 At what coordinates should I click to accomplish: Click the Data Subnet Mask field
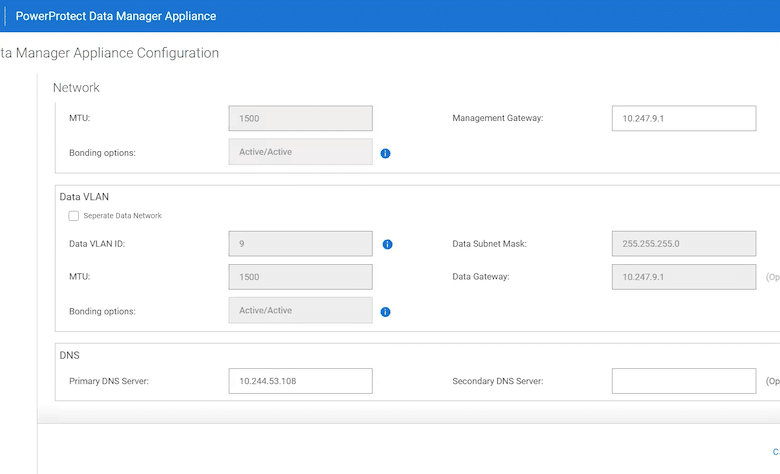click(x=684, y=244)
